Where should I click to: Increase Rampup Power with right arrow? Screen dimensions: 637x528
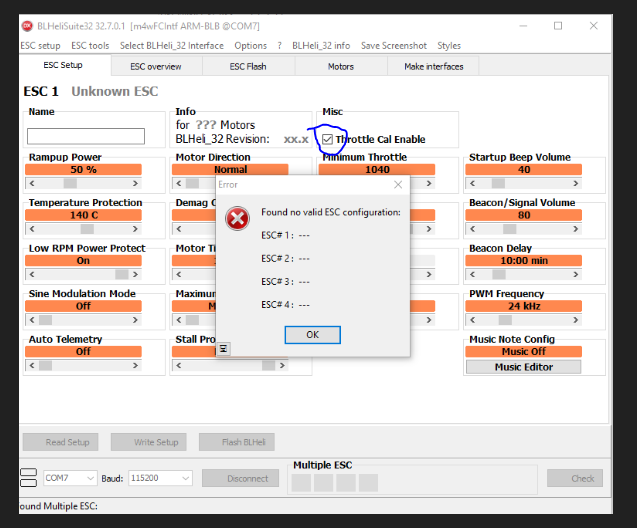[x=135, y=184]
